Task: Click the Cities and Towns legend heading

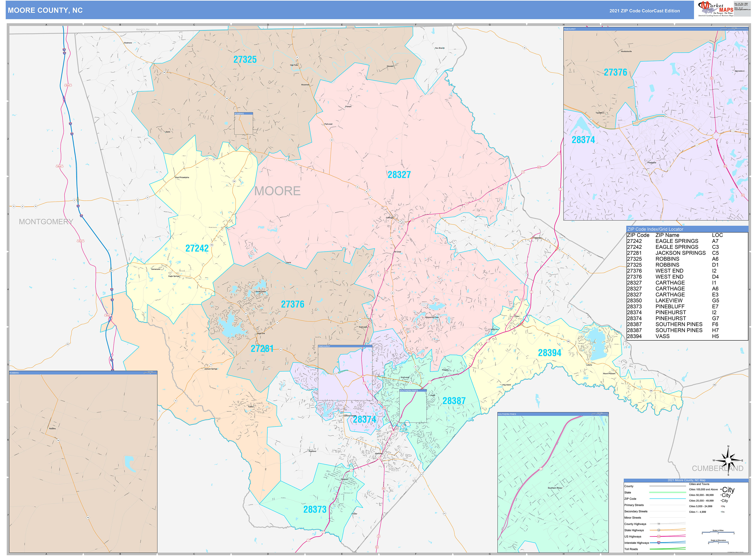Action: 700,484
